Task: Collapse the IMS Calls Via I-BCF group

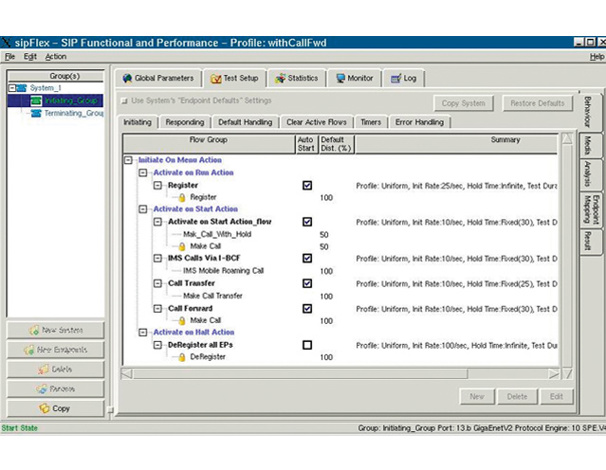Action: 159,258
